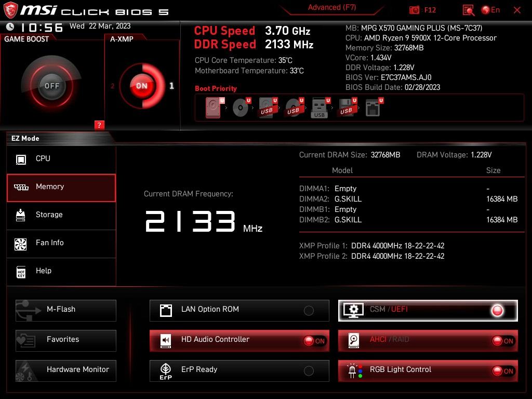Click the DIMMA2 G.SKILL row
This screenshot has height=399, width=532.
(408, 199)
